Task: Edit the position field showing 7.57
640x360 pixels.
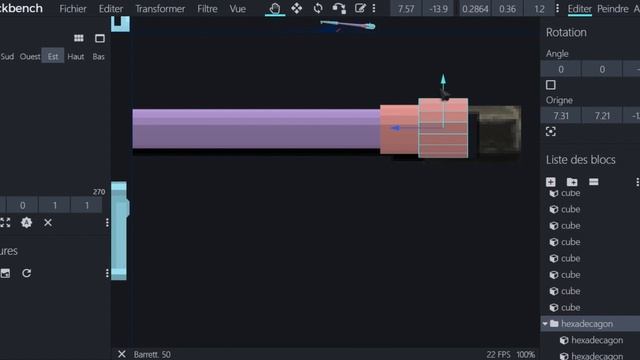Action: coord(406,9)
